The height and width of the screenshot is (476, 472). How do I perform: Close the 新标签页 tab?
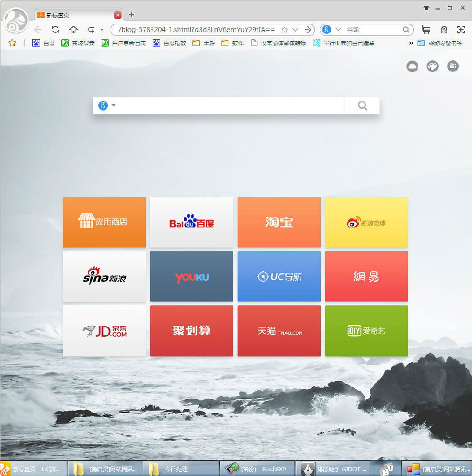coord(118,15)
